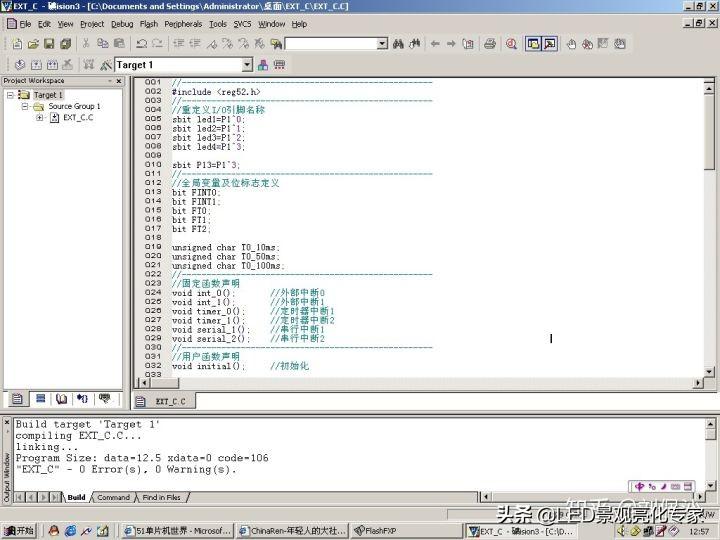The width and height of the screenshot is (720, 540).
Task: Click the Windows Start button
Action: tap(18, 531)
